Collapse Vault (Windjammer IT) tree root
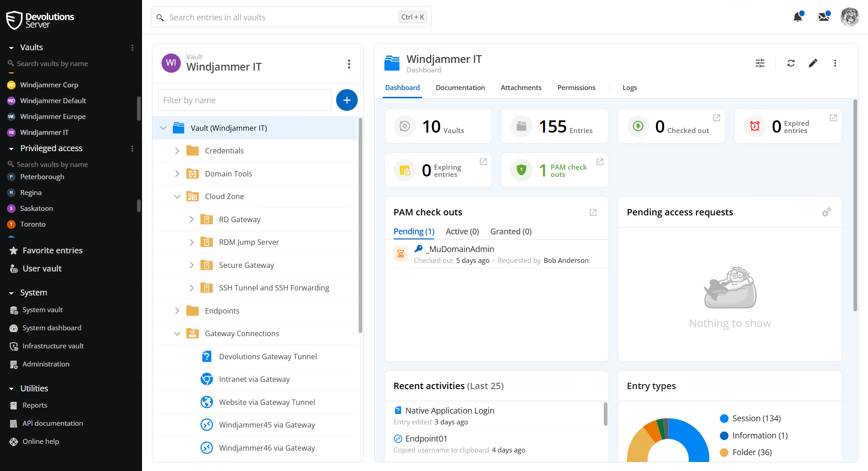The width and height of the screenshot is (868, 471). pyautogui.click(x=163, y=128)
